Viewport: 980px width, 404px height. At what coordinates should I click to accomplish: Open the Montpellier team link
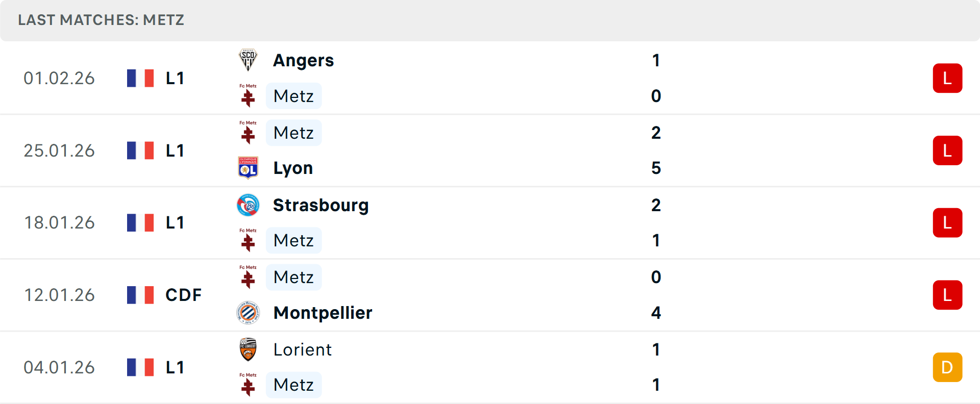tap(323, 312)
